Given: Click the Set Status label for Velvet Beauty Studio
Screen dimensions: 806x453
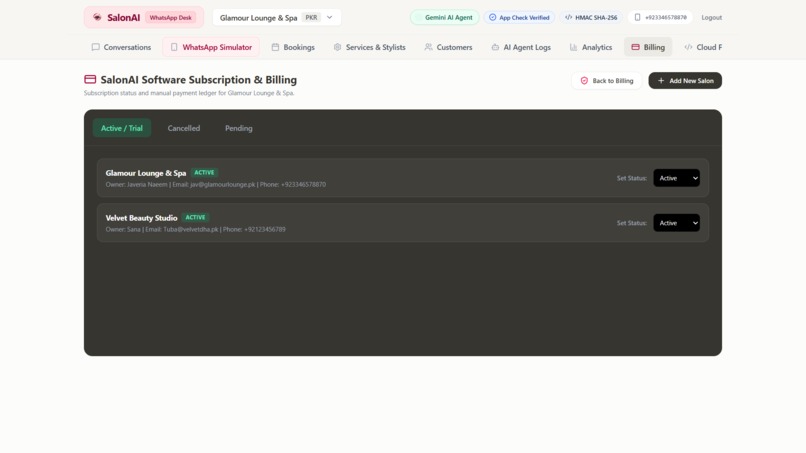Looking at the screenshot, I should pyautogui.click(x=632, y=223).
